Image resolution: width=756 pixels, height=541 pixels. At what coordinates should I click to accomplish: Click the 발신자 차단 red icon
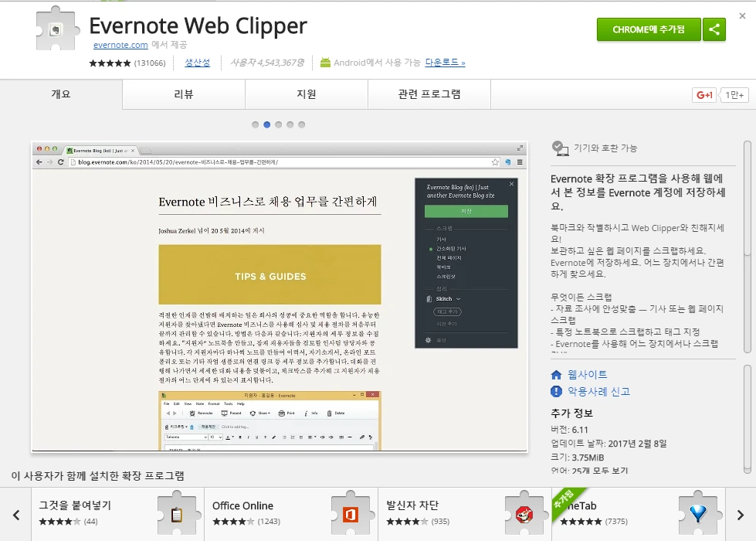click(x=524, y=514)
